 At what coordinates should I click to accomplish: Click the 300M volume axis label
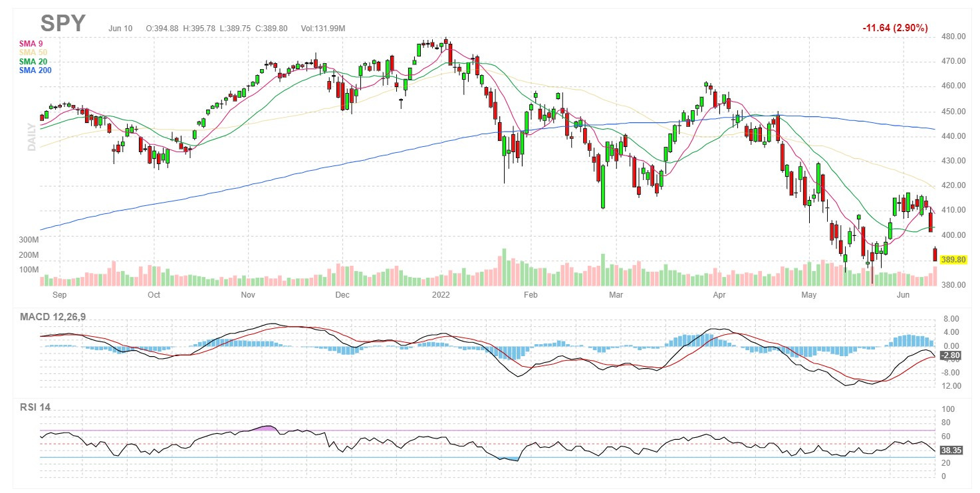tap(29, 239)
